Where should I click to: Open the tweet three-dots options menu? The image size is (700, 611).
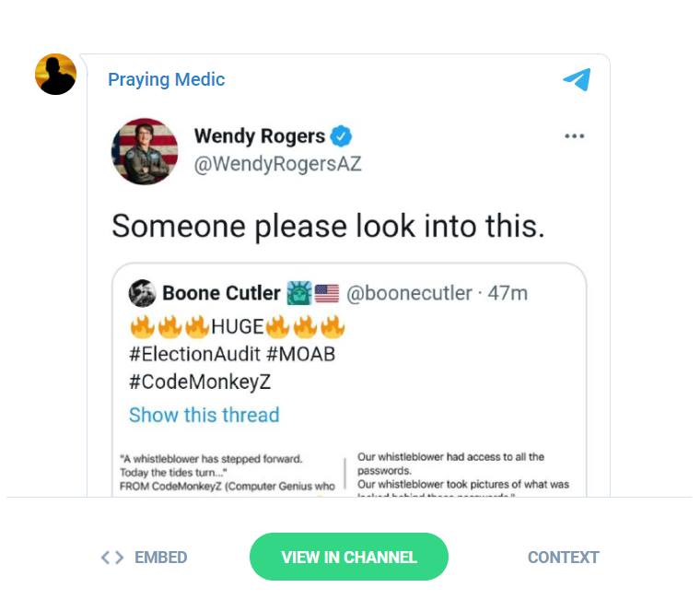(575, 136)
